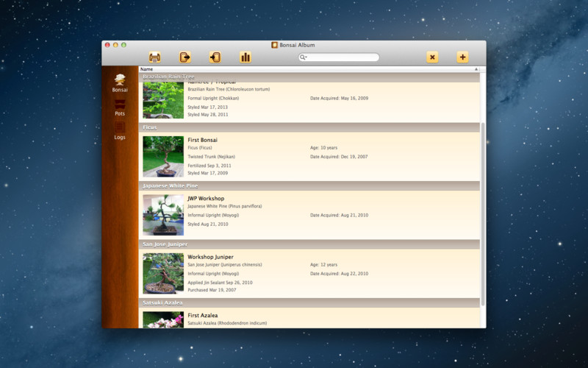The width and height of the screenshot is (588, 368).
Task: Select the First Bonsai ficus thumbnail
Action: (x=163, y=156)
